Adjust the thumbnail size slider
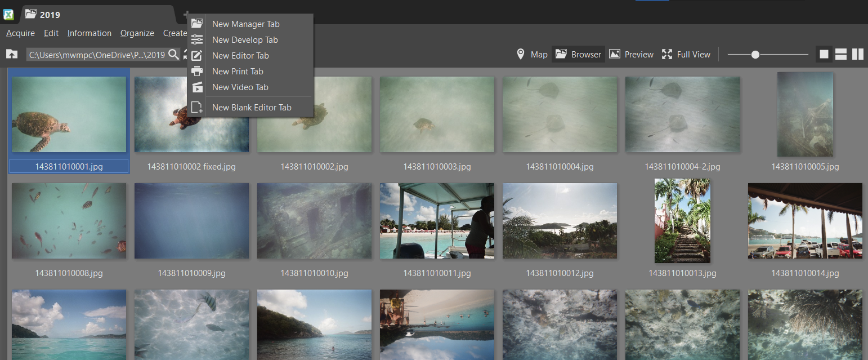Screen dimensions: 868x360 point(756,55)
